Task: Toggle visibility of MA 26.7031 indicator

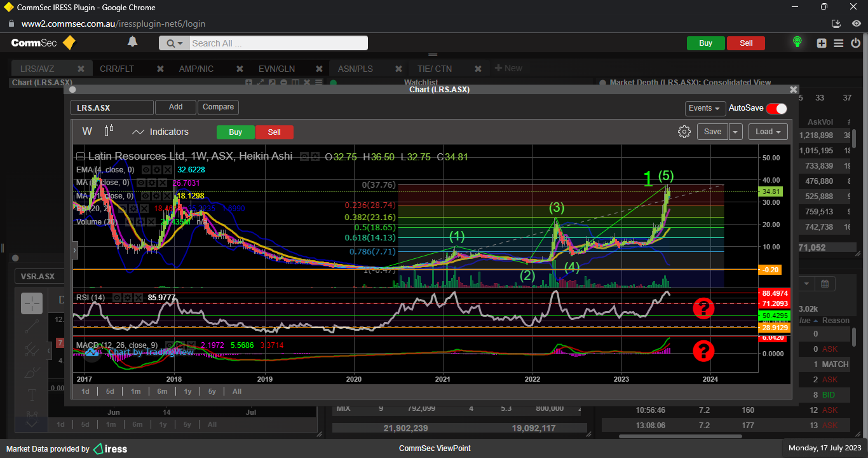Action: coord(140,183)
